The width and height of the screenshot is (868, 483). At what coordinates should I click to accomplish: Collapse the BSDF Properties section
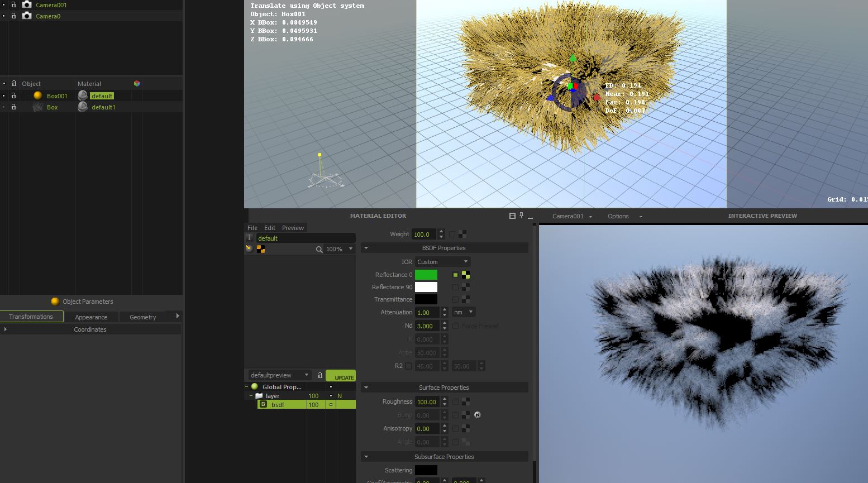(x=366, y=248)
